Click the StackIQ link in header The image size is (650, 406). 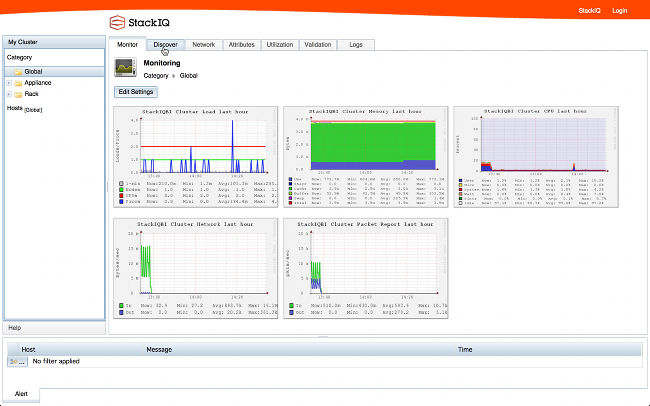(589, 10)
